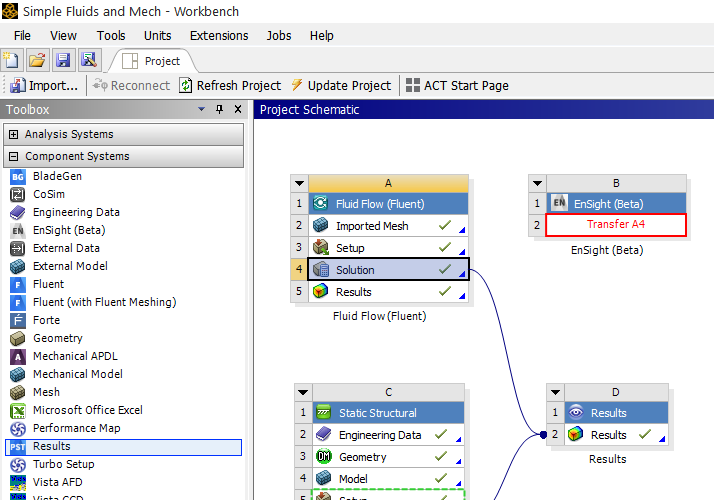Open the View menu
The width and height of the screenshot is (714, 500).
(63, 36)
